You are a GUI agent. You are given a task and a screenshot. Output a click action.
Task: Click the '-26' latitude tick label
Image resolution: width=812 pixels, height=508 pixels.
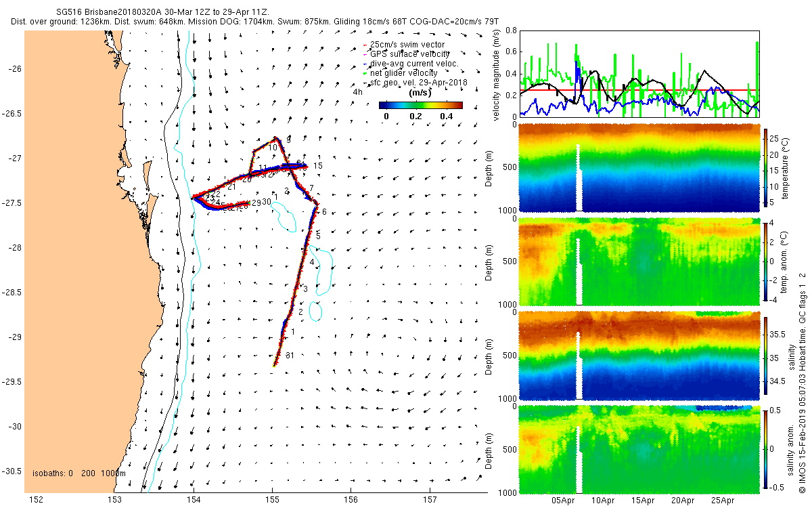(16, 69)
